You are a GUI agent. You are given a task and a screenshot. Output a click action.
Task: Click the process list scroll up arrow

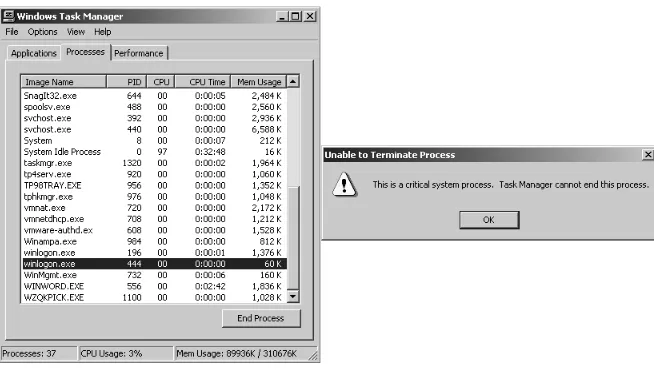(x=293, y=81)
